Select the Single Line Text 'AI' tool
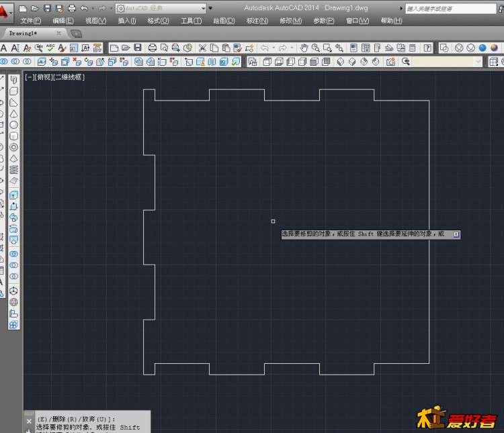 tap(15, 48)
